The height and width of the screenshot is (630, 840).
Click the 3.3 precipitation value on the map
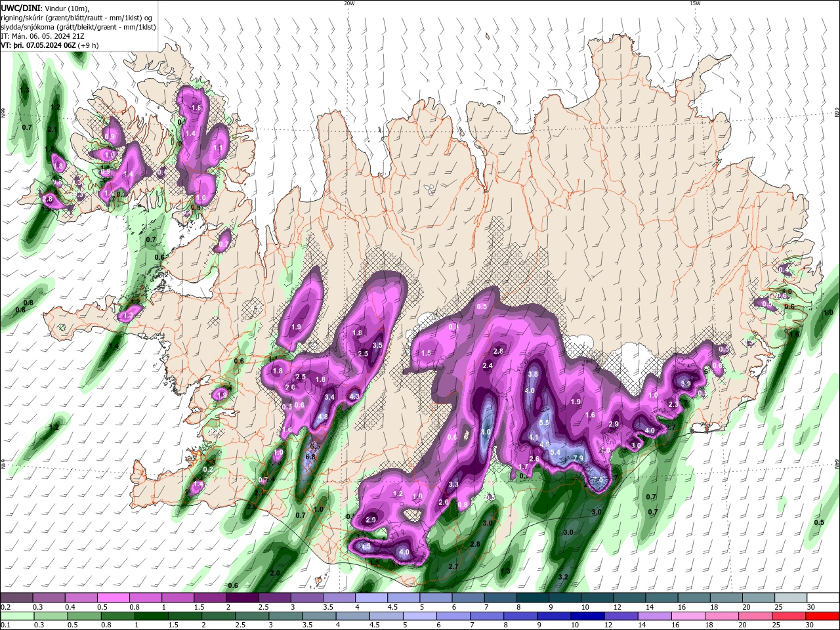click(453, 484)
